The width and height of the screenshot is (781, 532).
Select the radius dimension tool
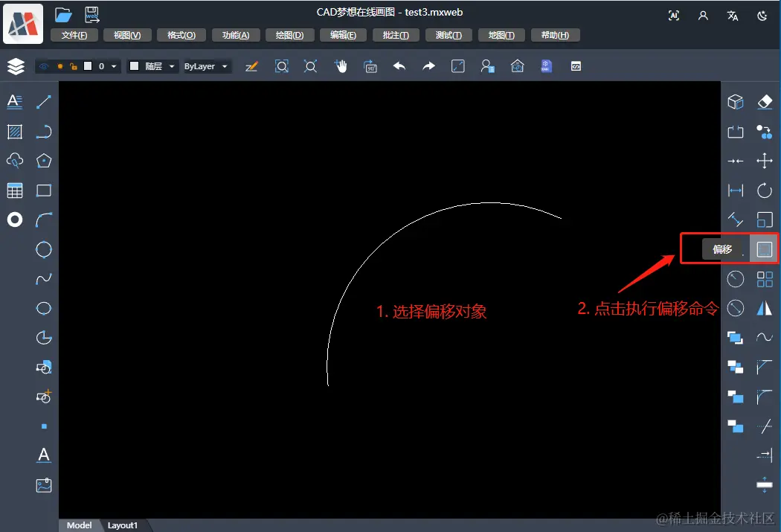pos(736,279)
